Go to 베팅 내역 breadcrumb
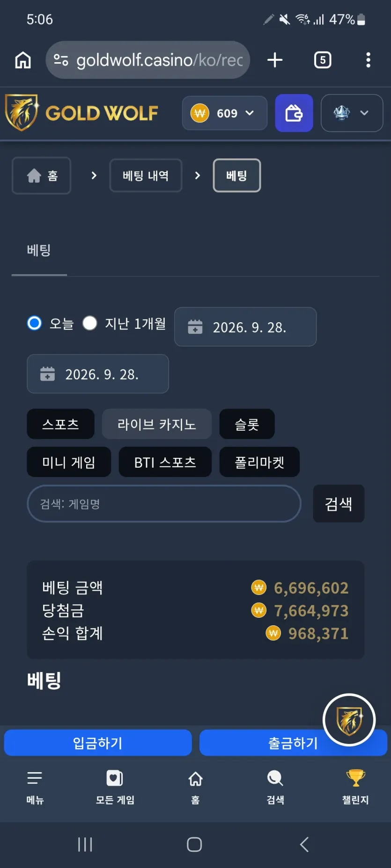The image size is (391, 868). [146, 175]
